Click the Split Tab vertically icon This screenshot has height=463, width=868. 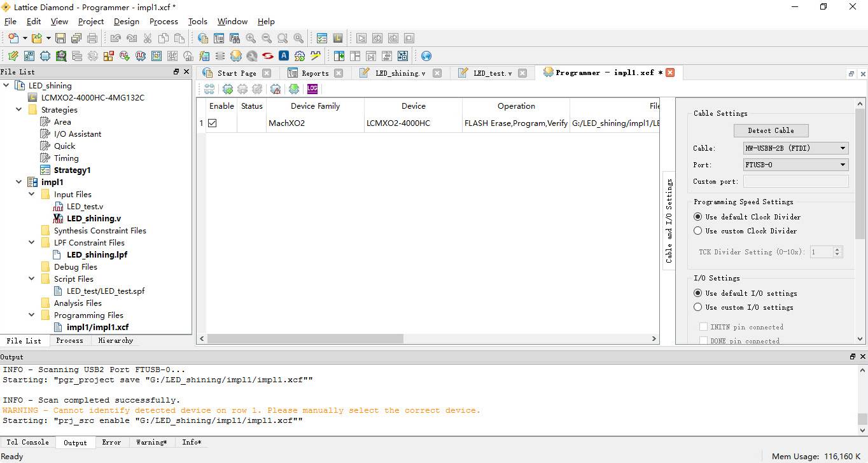point(339,56)
